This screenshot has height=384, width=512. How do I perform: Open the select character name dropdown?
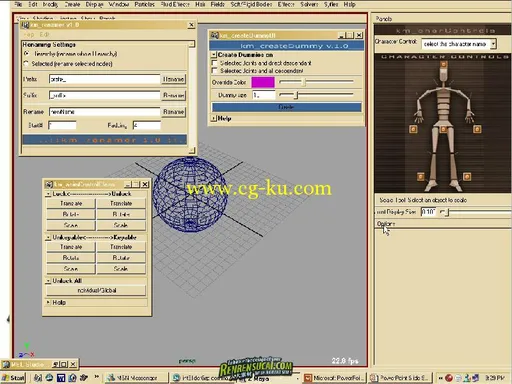point(459,44)
